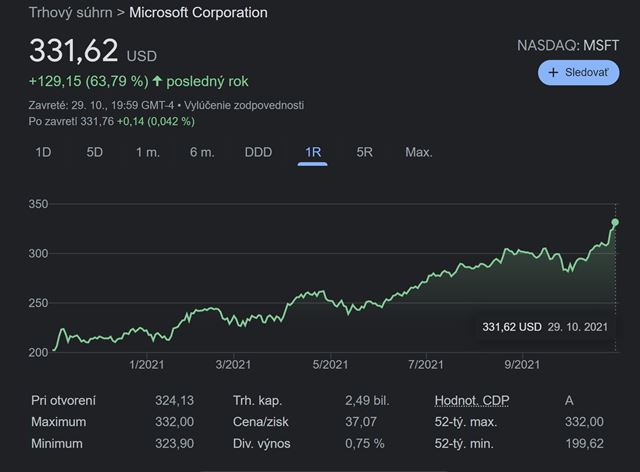Choose the DDD range tab
The image size is (640, 472).
point(258,152)
